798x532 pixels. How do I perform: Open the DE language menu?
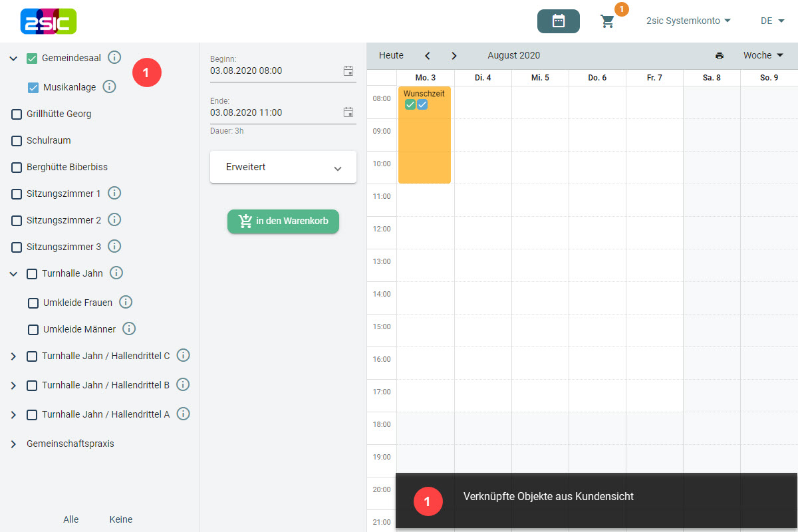click(772, 21)
